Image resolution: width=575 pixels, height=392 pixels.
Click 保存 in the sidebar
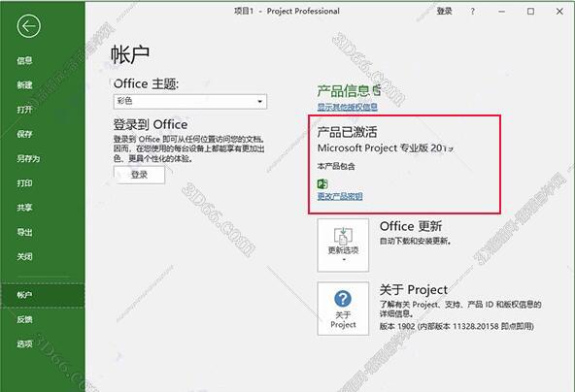(24, 134)
